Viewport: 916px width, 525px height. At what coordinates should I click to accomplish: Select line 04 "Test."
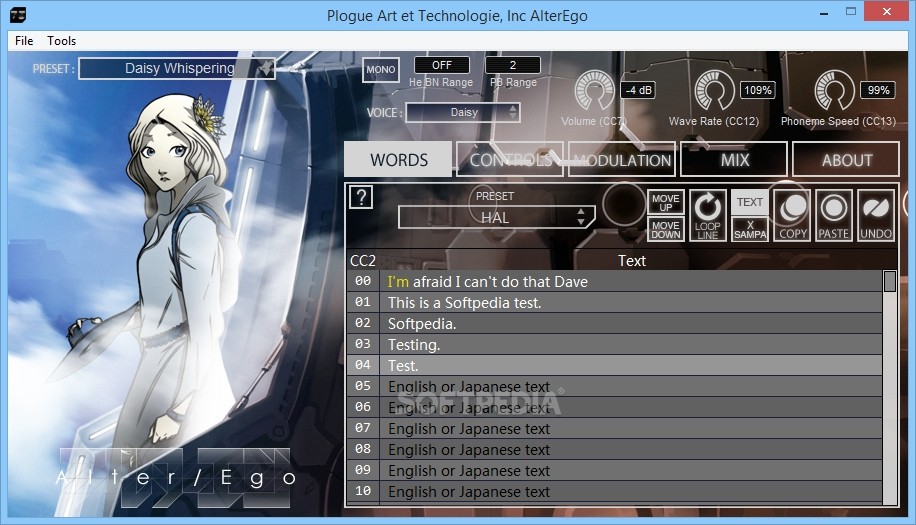click(x=630, y=366)
